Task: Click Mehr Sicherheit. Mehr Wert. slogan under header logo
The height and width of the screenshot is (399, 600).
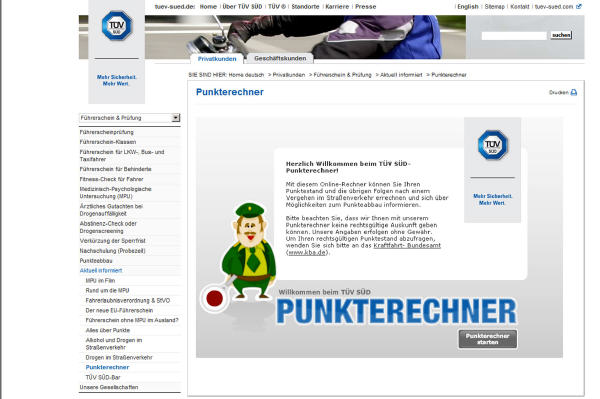Action: coord(116,80)
